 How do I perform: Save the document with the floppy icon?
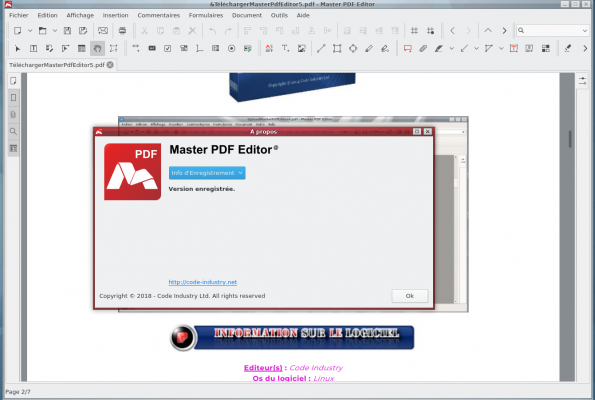tap(67, 31)
